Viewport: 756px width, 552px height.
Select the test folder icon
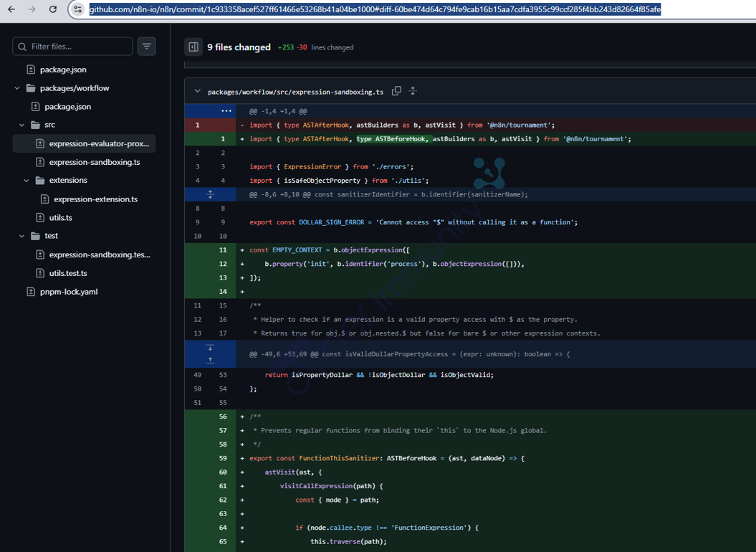(35, 236)
